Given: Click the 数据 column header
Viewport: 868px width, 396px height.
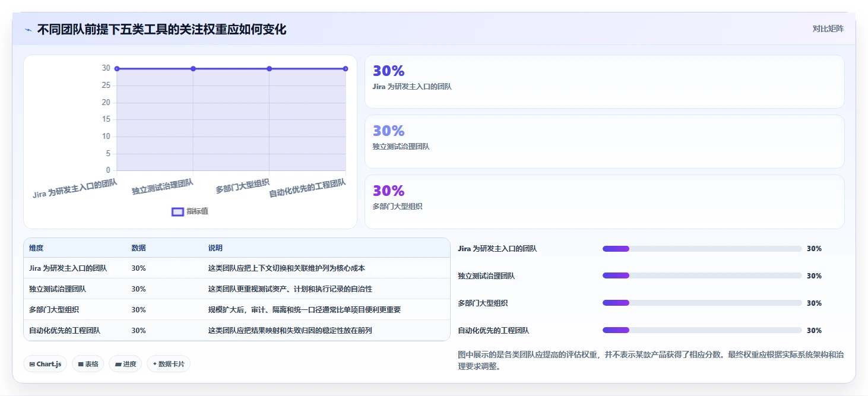Looking at the screenshot, I should [x=139, y=248].
